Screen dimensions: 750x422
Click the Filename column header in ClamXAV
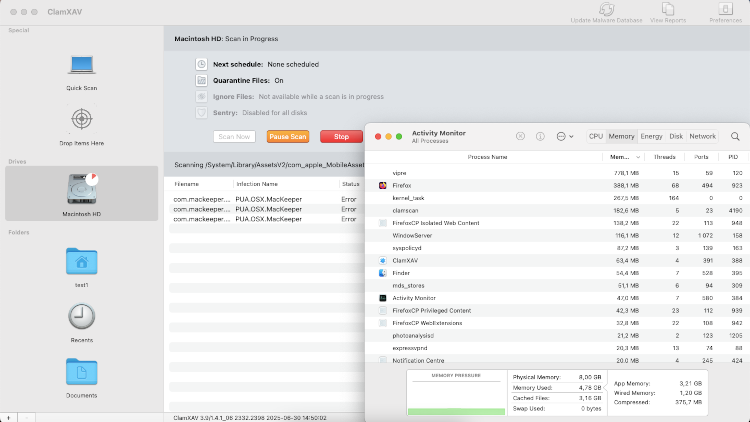click(199, 184)
